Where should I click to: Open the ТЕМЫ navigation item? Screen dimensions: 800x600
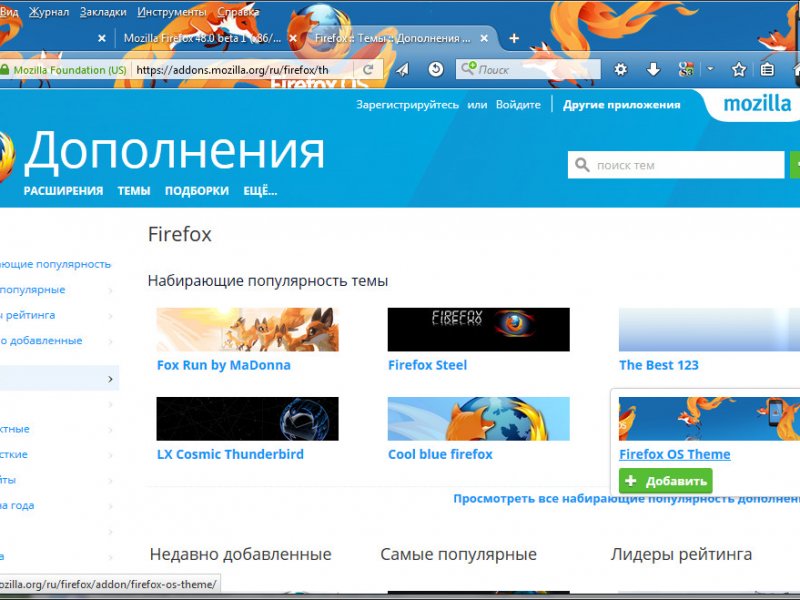click(x=134, y=191)
